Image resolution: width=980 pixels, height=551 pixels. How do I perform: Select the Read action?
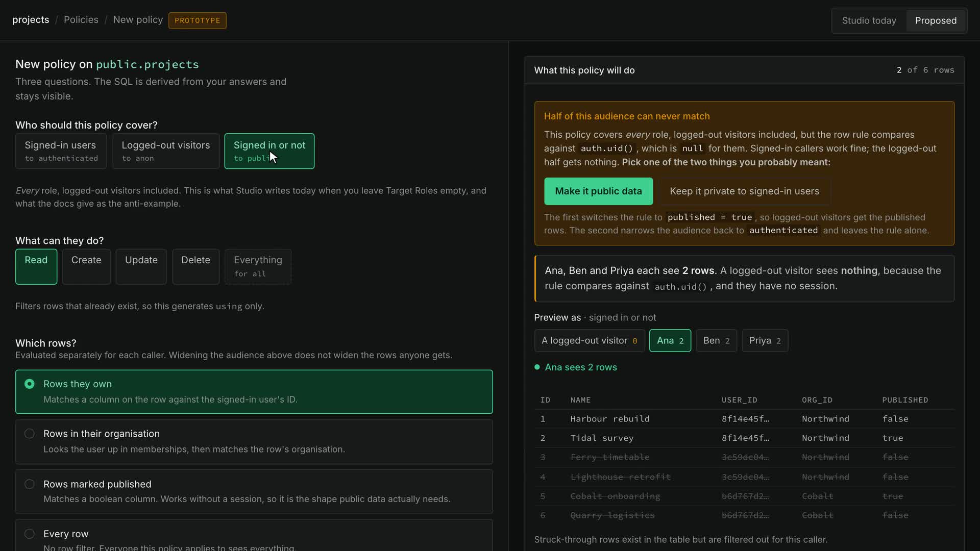tap(36, 266)
